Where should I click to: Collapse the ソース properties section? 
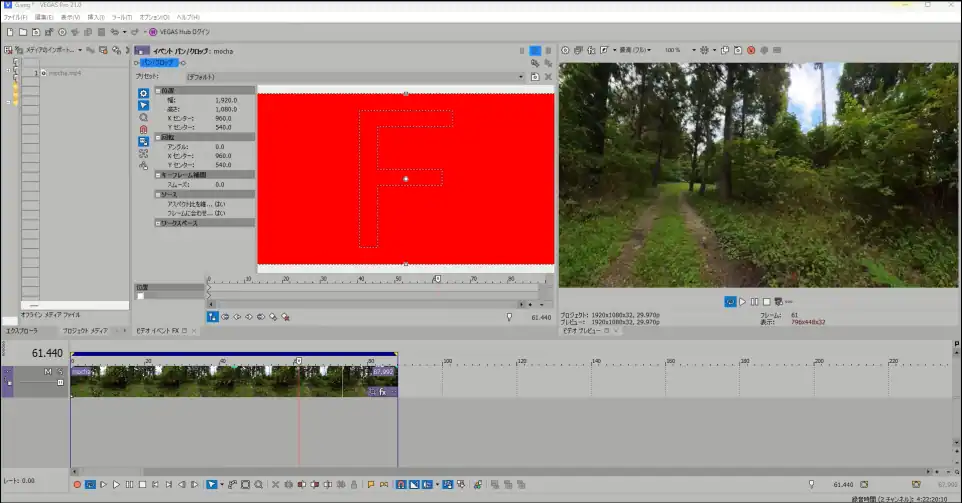coord(158,194)
